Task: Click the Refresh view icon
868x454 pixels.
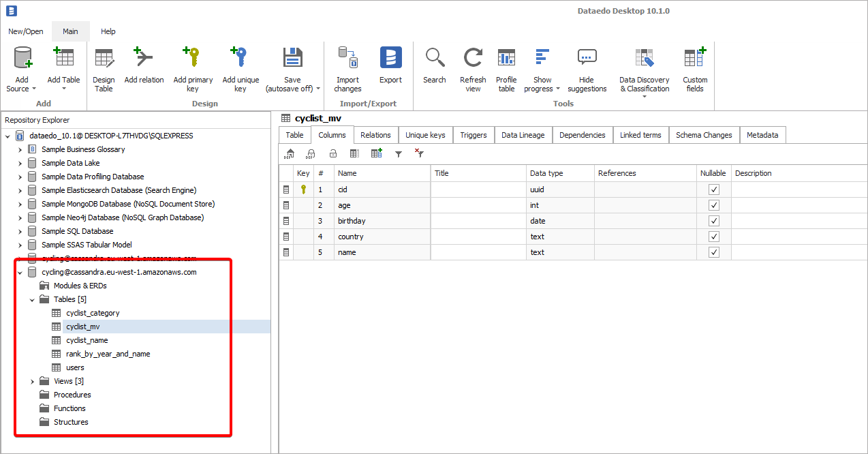Action: tap(473, 59)
